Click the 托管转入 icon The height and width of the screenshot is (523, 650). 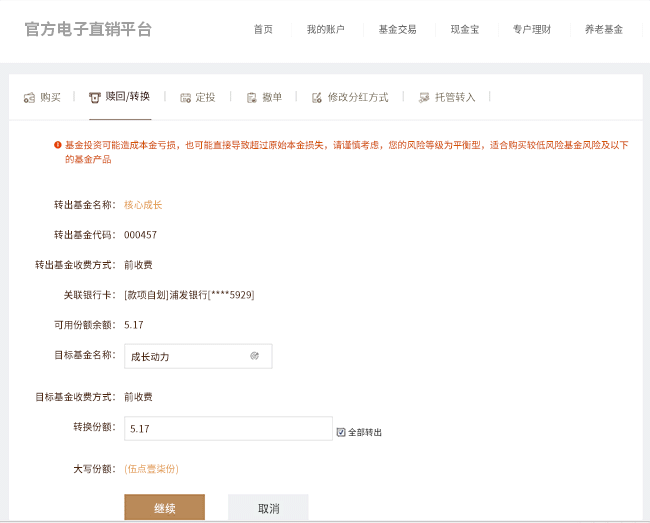(424, 98)
